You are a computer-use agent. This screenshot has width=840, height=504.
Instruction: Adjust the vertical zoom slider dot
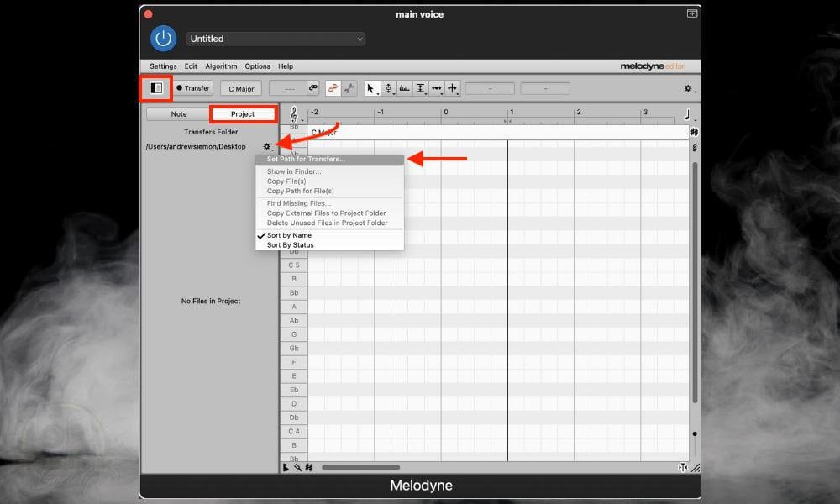tap(695, 433)
